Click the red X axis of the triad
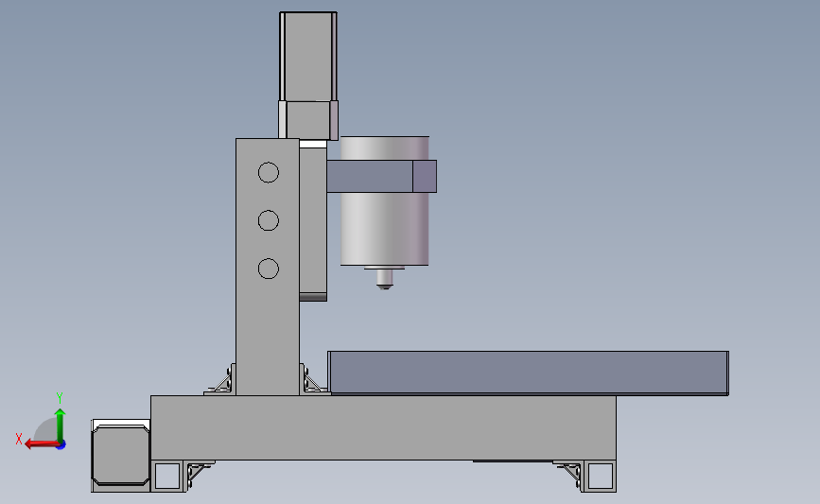 coord(42,444)
